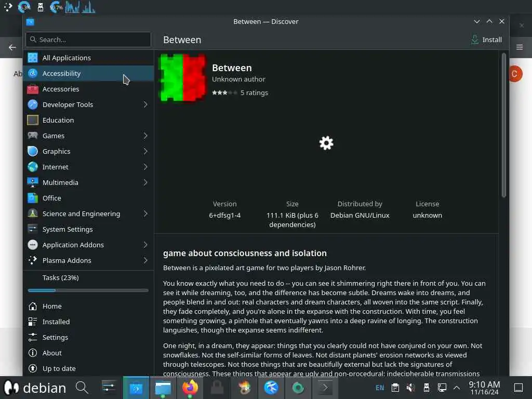Click the Office category icon
Screen dimensions: 532x399
click(33, 198)
